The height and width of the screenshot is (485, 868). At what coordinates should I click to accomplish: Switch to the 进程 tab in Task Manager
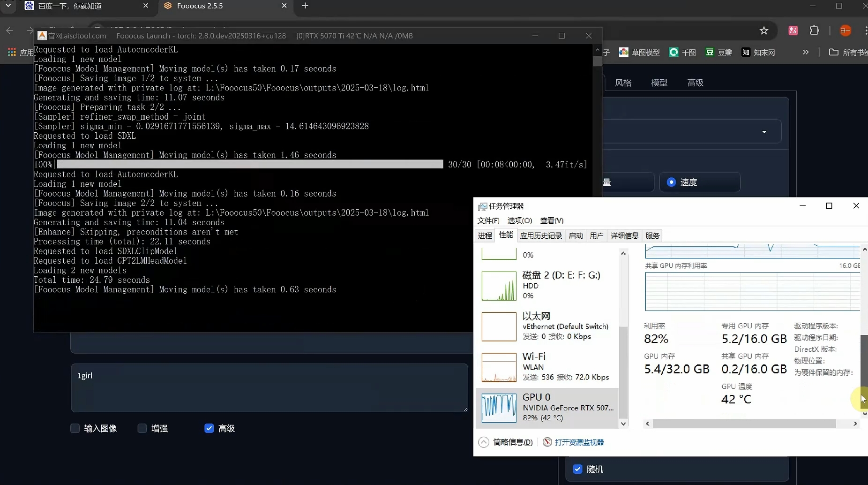[485, 235]
